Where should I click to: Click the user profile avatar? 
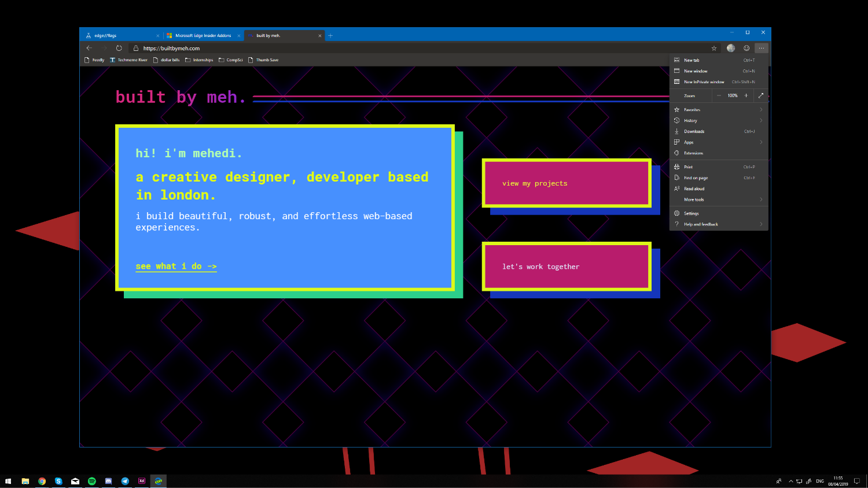pos(731,48)
